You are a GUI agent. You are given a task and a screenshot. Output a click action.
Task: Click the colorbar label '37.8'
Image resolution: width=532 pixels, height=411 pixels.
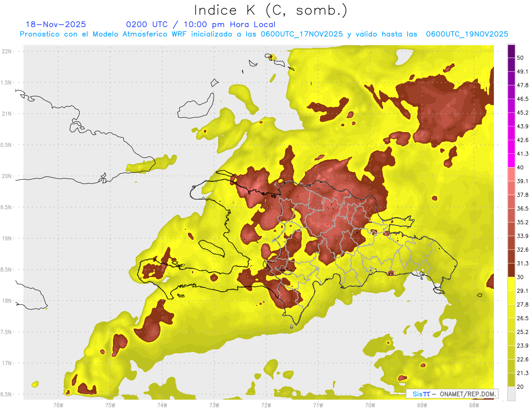(x=523, y=195)
